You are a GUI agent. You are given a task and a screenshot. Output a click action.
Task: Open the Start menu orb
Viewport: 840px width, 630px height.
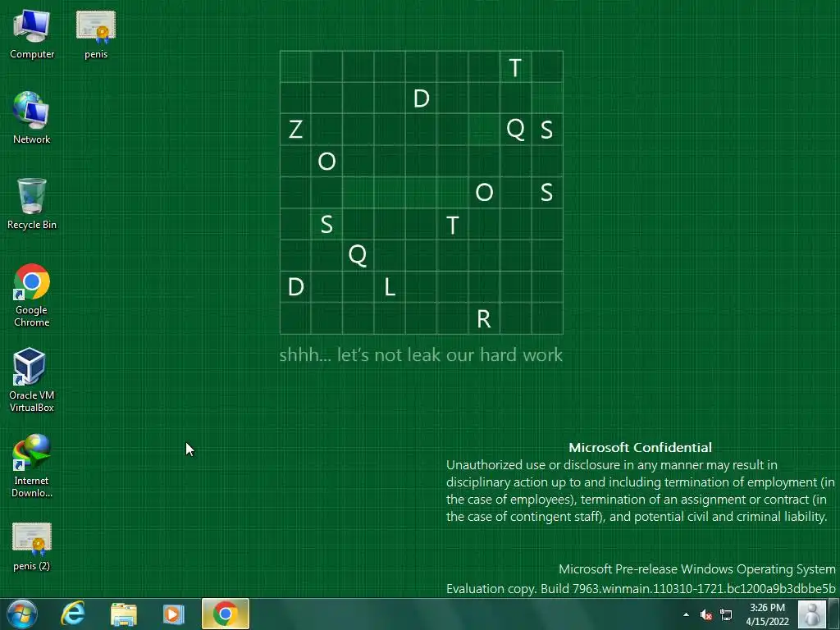pos(22,614)
